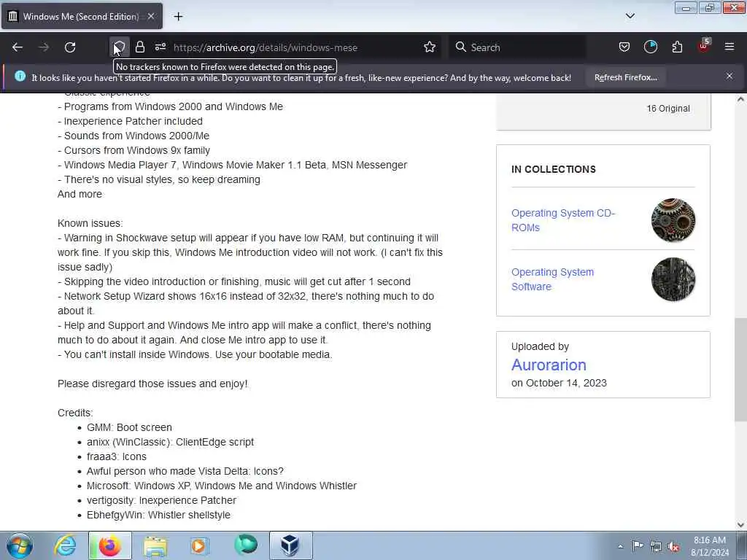Open site permissions icon in address bar

[x=160, y=47]
